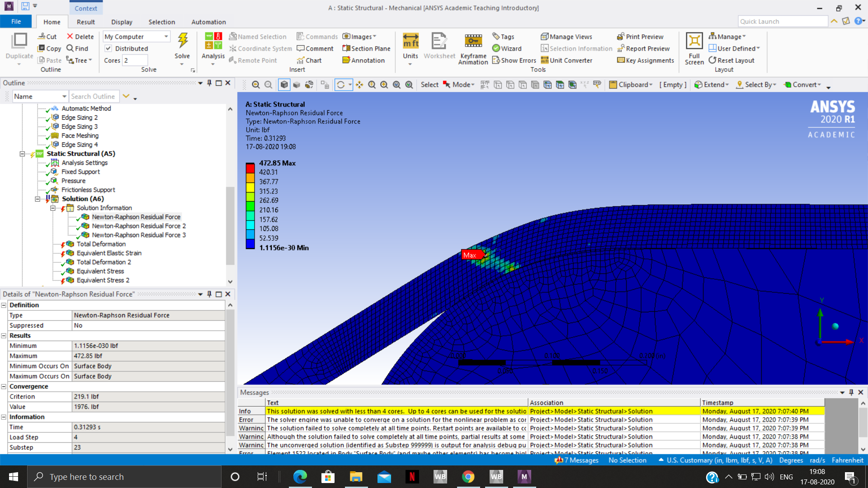Image resolution: width=868 pixels, height=488 pixels.
Task: Click the Show Errors icon
Action: 514,60
